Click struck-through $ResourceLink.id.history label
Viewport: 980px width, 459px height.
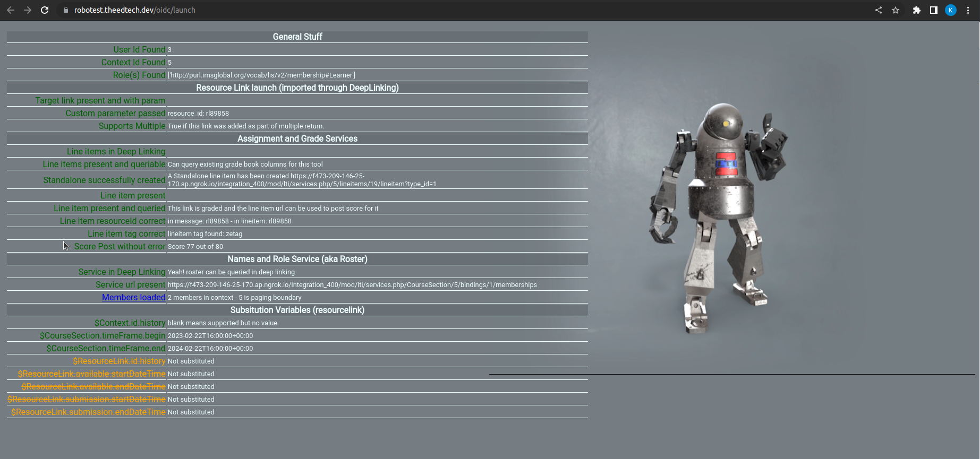tap(119, 361)
